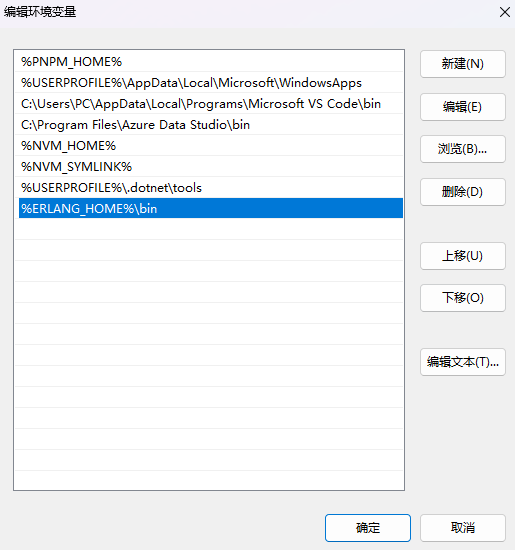Click the 编辑(E) button
Viewport: 515px width, 550px height.
tap(463, 107)
